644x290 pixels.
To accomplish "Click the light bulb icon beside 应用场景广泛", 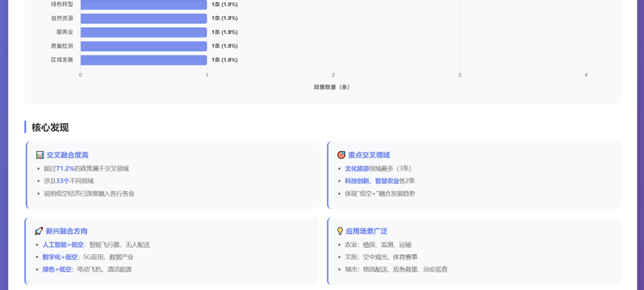I will 340,231.
